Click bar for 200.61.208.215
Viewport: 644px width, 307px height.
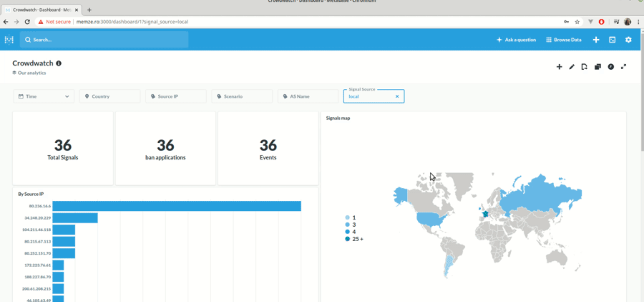coord(58,289)
